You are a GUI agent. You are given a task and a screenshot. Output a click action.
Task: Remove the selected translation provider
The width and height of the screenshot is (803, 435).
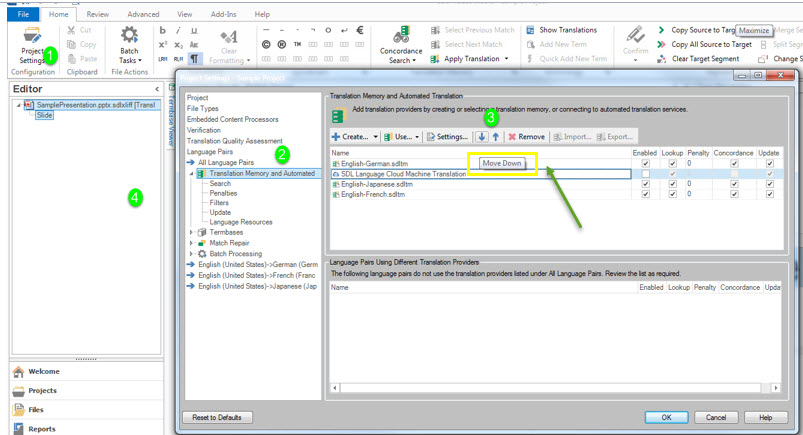[x=526, y=136]
